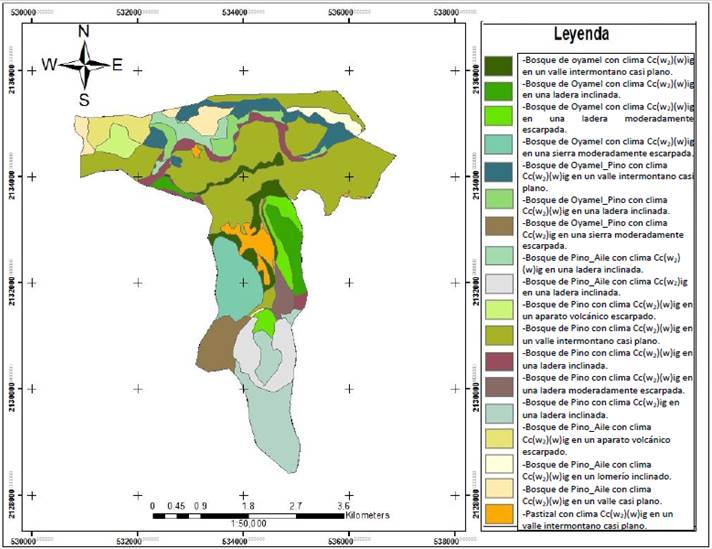Click the orange Pastizal legend swatch

point(499,514)
